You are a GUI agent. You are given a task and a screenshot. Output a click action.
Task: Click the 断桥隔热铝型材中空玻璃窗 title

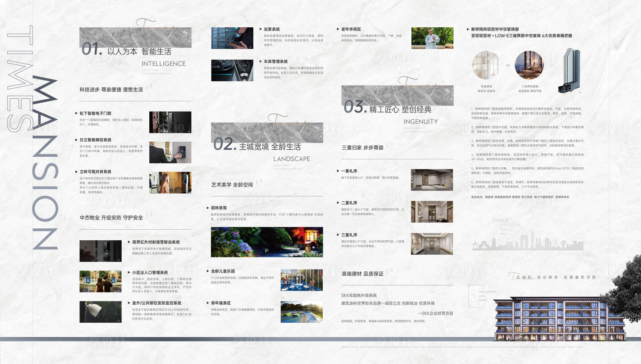click(x=495, y=29)
